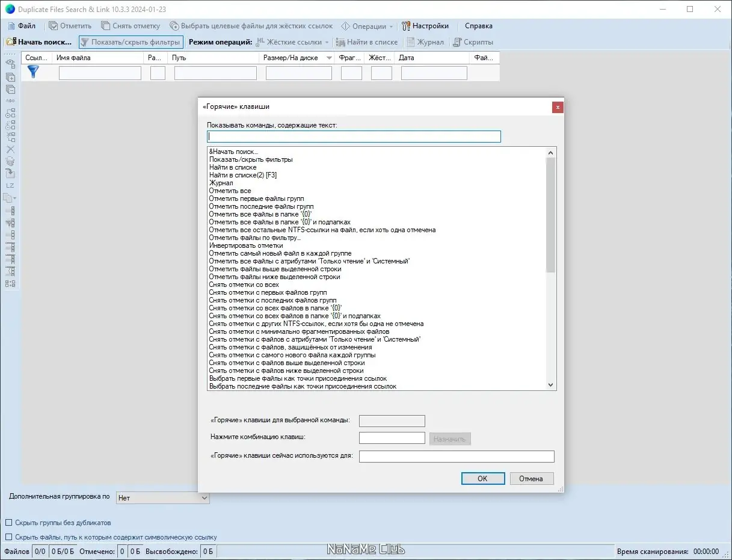
Task: Enable Скрыть группы без дубликатов
Action: point(8,523)
